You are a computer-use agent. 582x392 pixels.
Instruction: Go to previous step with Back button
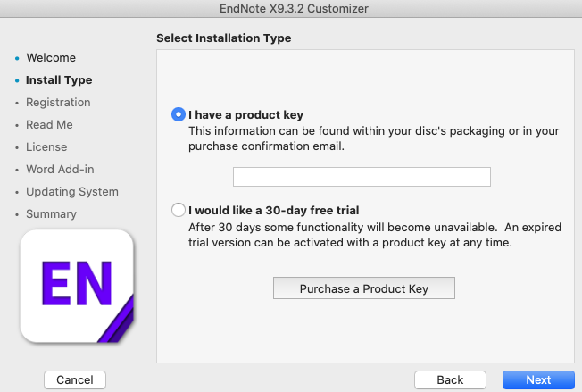pyautogui.click(x=450, y=379)
